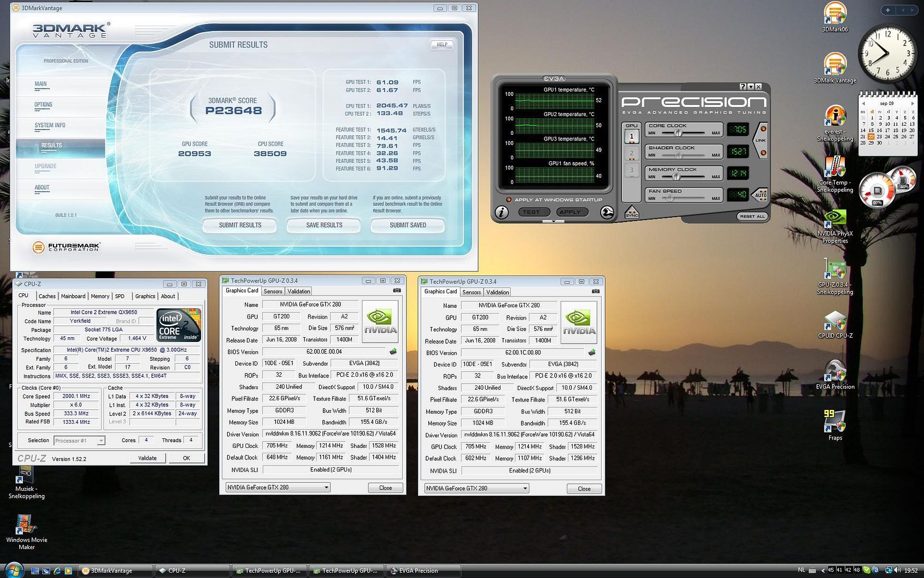
Task: Open the Core Temp desktop shortcut
Action: [x=835, y=174]
